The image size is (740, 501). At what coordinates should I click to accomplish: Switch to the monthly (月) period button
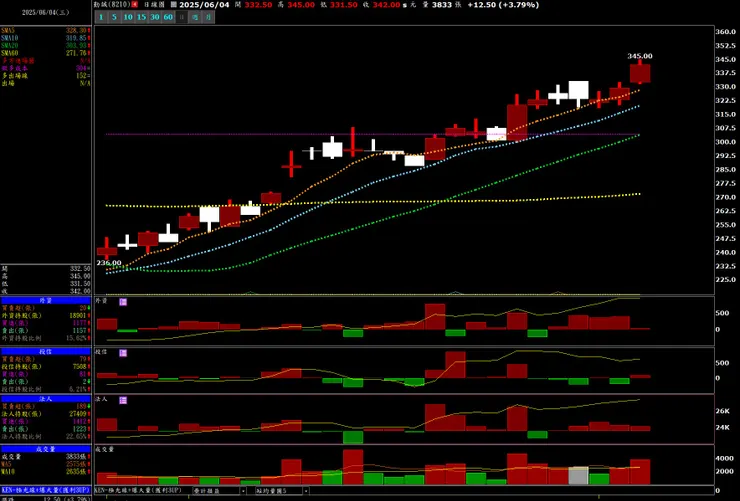coord(208,17)
